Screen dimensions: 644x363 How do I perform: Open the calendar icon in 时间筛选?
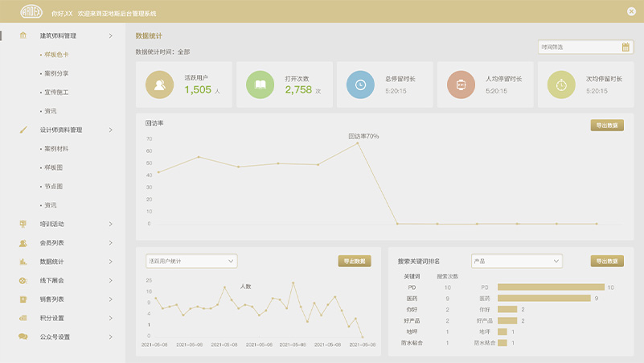[x=626, y=47]
